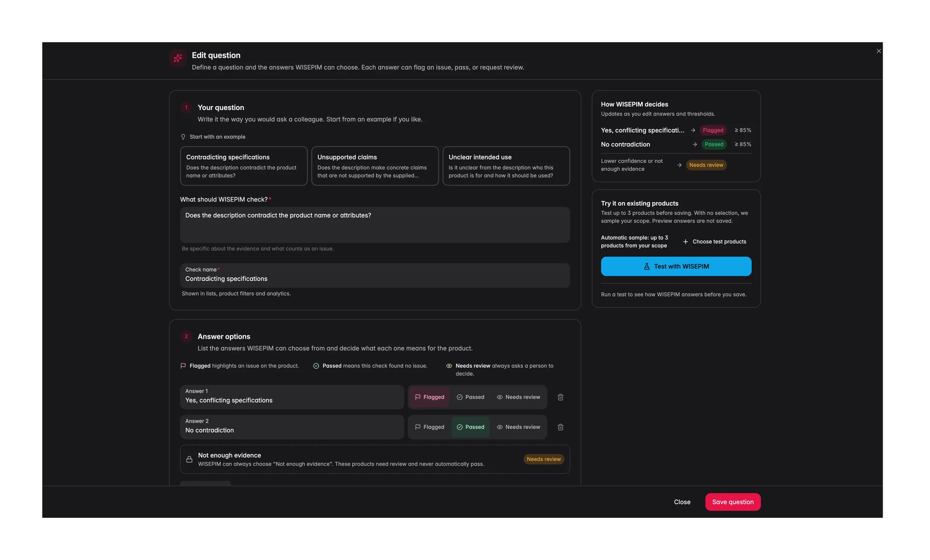Viewport: 930px width, 560px height.
Task: Click Test with WISEPIM button
Action: click(x=676, y=266)
